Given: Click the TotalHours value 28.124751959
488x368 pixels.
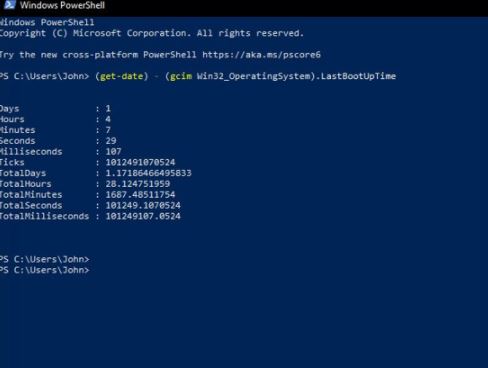Looking at the screenshot, I should click(138, 184).
